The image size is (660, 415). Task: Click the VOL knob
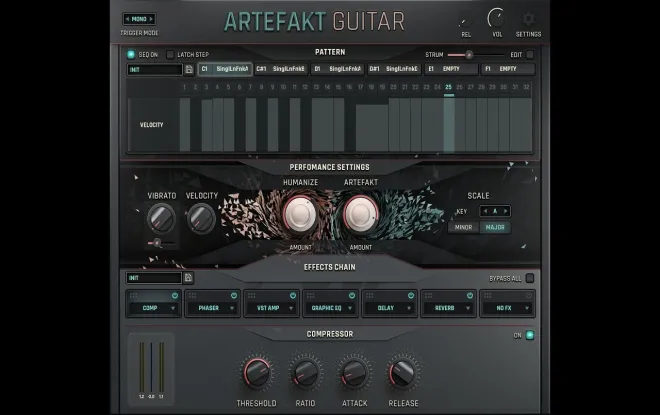click(497, 19)
